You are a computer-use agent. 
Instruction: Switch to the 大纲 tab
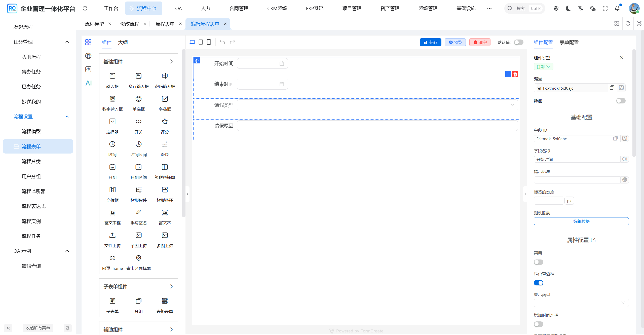[123, 42]
